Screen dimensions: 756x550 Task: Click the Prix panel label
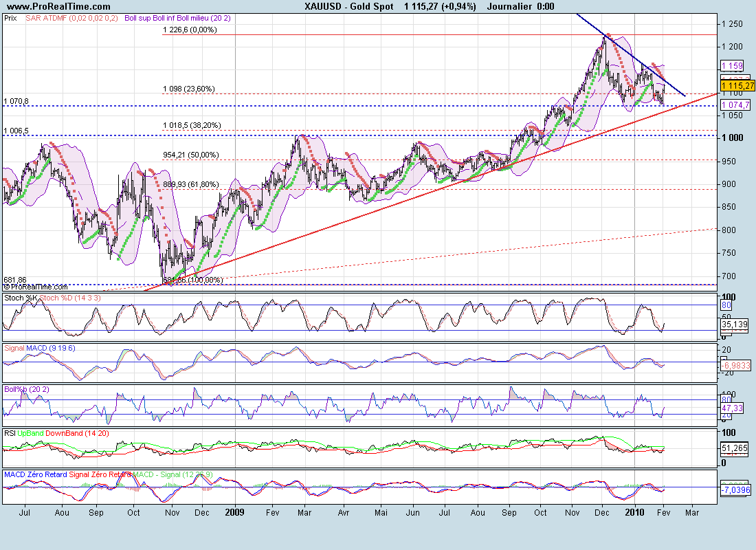pyautogui.click(x=10, y=19)
